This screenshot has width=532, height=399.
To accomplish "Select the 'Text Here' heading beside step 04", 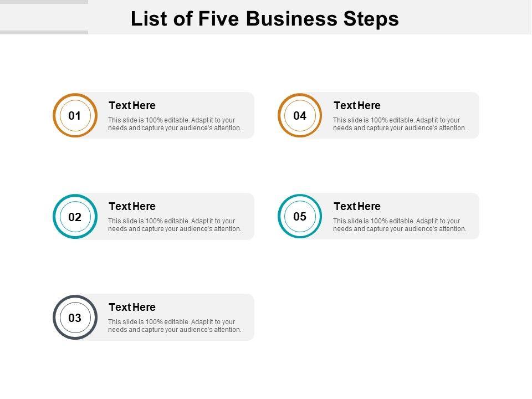I will click(x=357, y=105).
